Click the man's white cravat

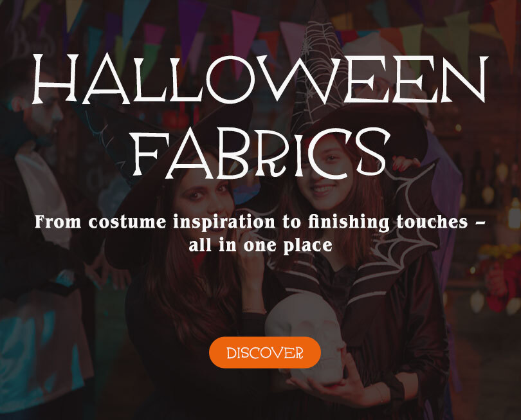tap(43, 193)
